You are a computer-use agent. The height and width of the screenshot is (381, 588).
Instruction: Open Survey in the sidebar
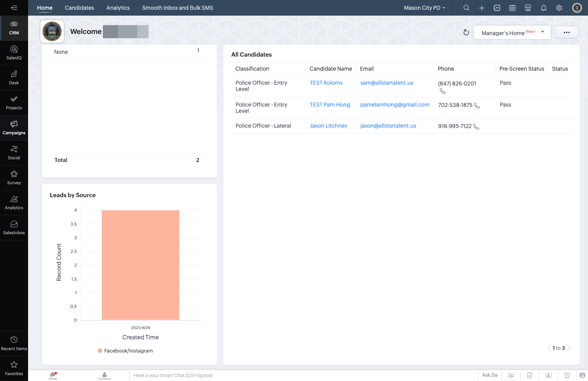14,178
